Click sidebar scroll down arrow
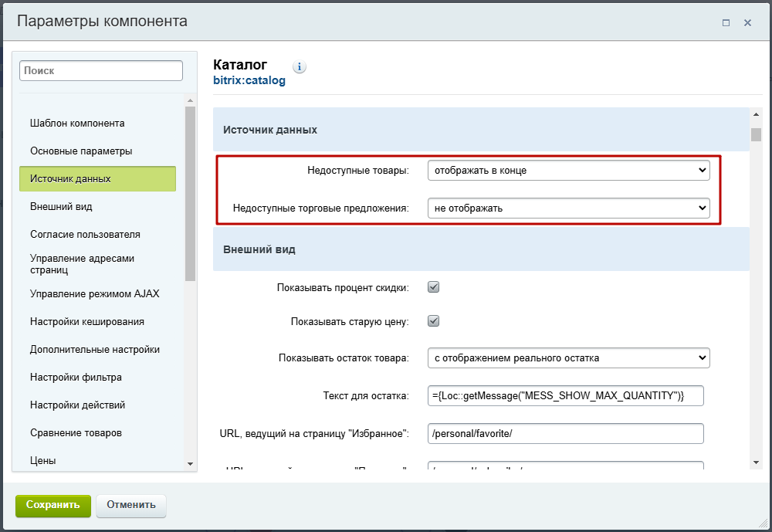This screenshot has height=532, width=772. pyautogui.click(x=190, y=463)
